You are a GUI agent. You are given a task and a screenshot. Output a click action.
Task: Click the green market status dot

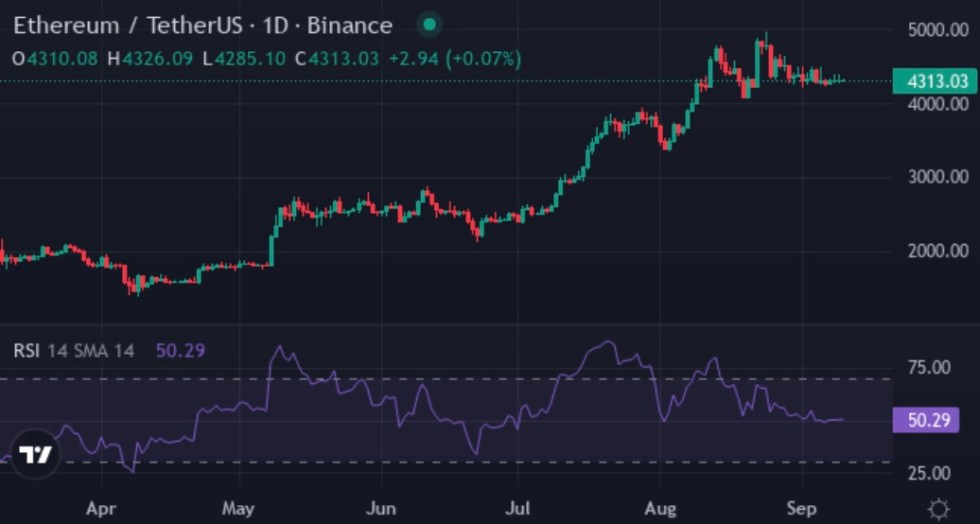coord(429,26)
